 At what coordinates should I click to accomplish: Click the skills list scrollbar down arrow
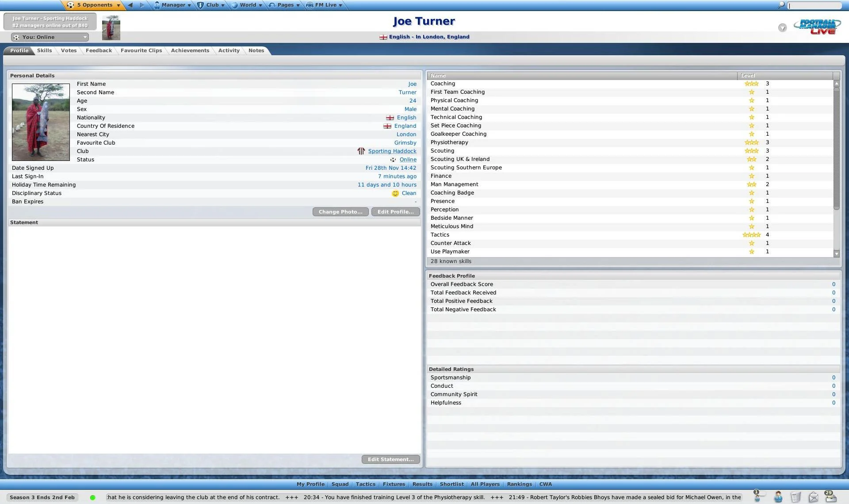[x=837, y=254]
